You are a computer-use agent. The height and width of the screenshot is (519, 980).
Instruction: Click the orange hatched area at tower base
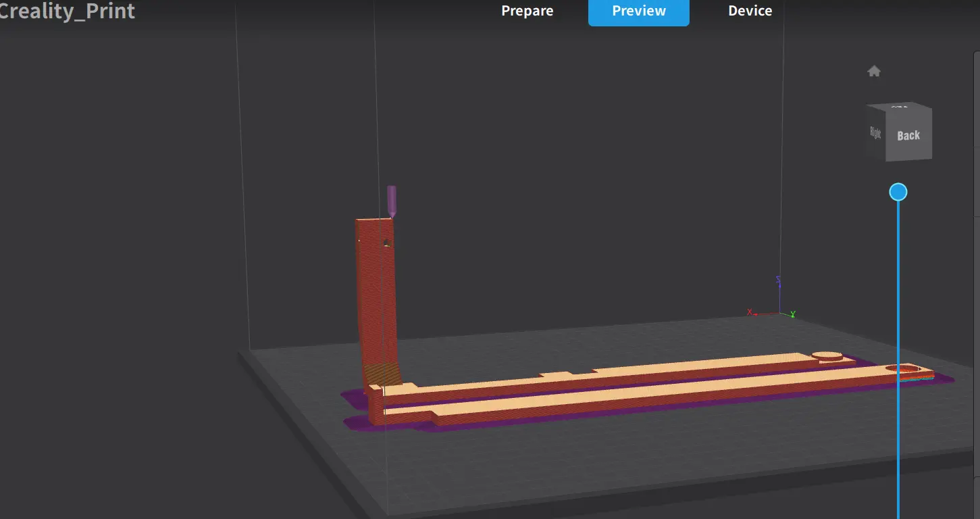380,373
